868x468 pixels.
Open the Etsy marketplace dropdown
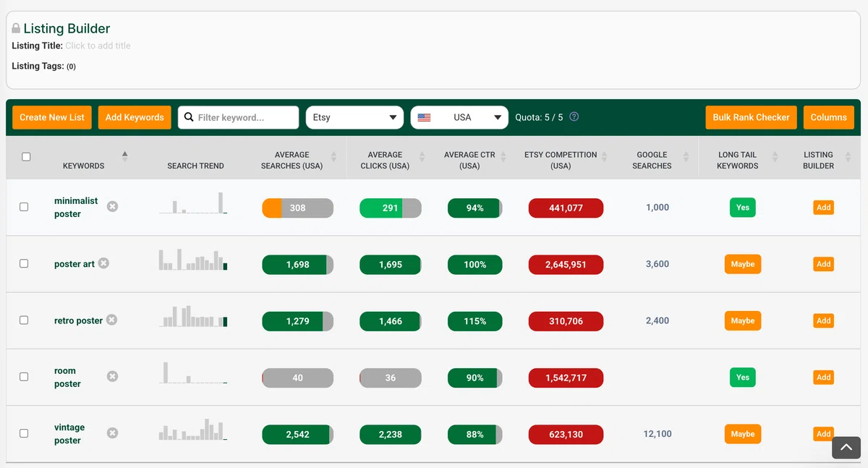(354, 117)
